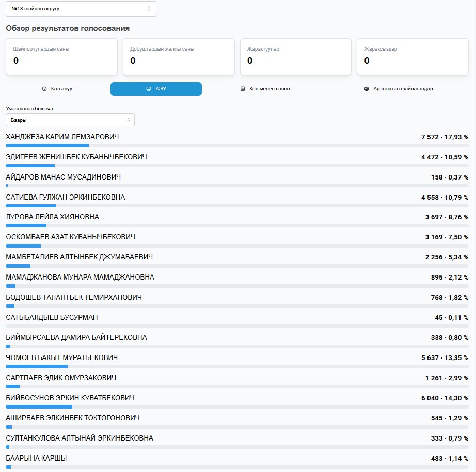Click progress bar for ХАНДЖЕЗА КАРИМ ЛЕМЗАРОВИЧ
The width and height of the screenshot is (476, 472).
(x=237, y=145)
